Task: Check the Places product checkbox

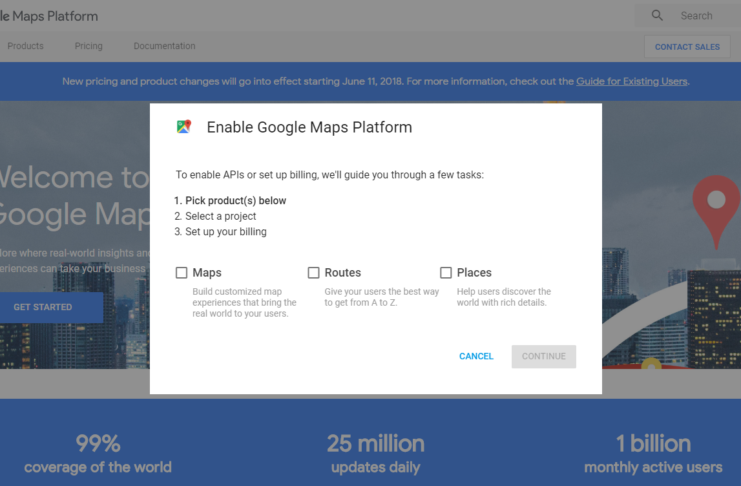Action: tap(446, 273)
